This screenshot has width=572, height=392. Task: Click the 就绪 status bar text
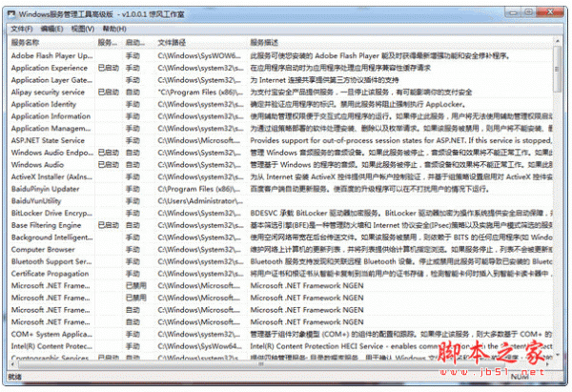click(14, 377)
